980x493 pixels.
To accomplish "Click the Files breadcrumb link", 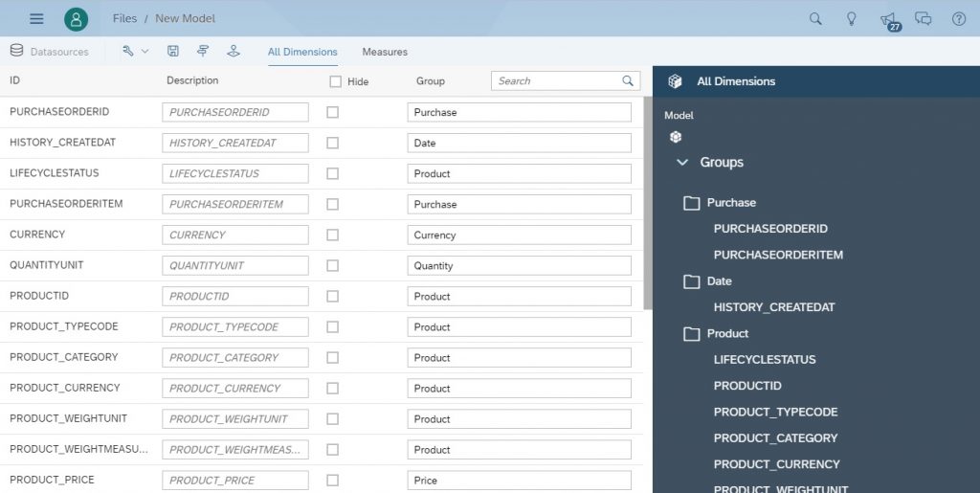I will coord(124,19).
